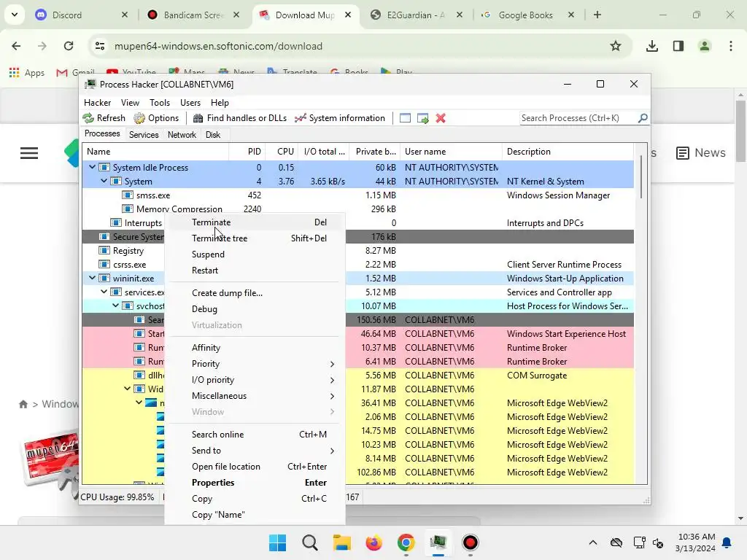The width and height of the screenshot is (747, 560).
Task: Open the Priority submenu
Action: click(255, 364)
